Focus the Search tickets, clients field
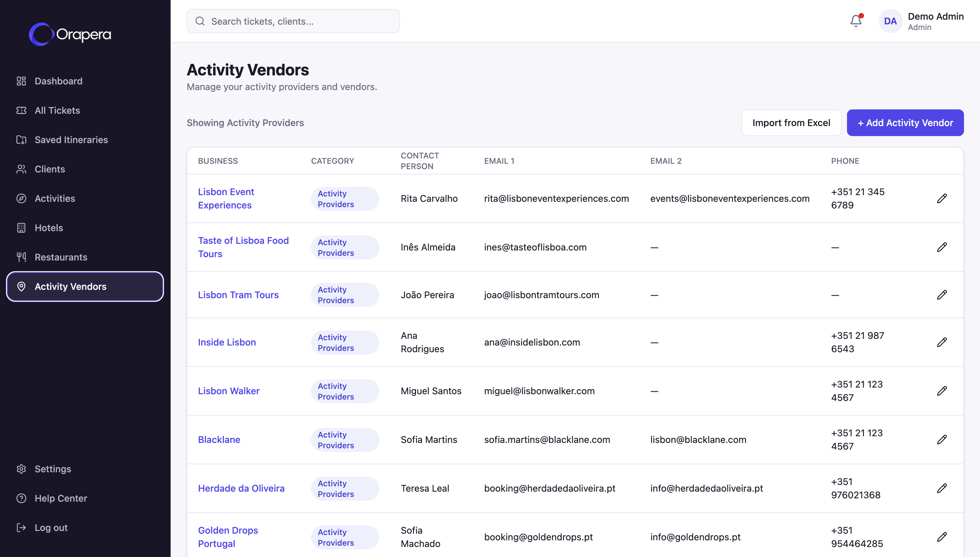 293,21
